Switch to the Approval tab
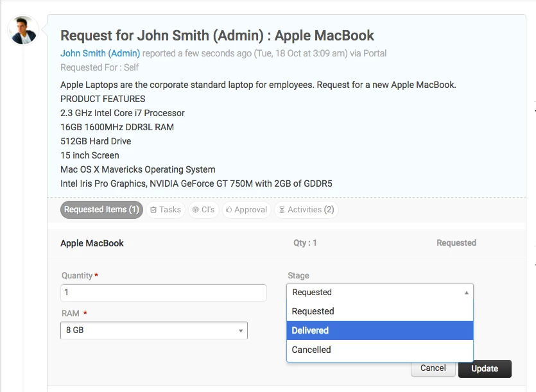 246,210
